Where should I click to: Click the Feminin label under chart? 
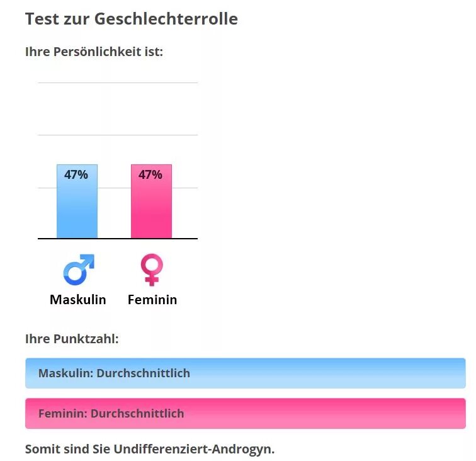152,299
